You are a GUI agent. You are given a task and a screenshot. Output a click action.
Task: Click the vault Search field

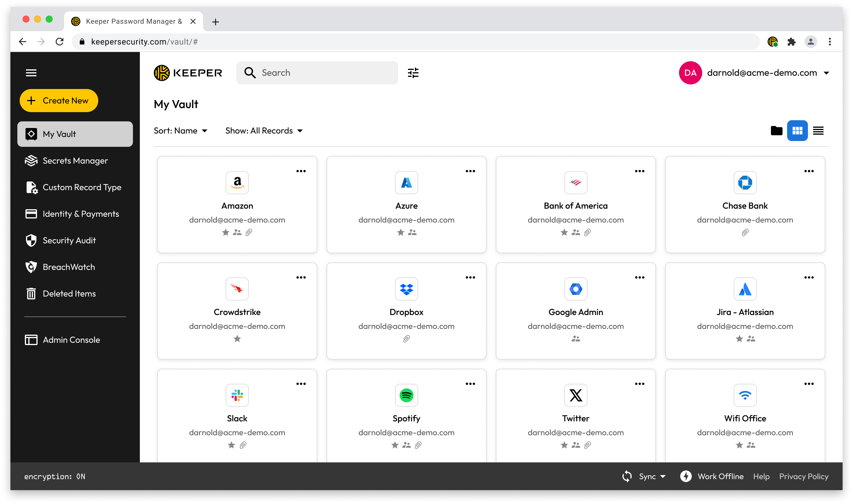317,73
